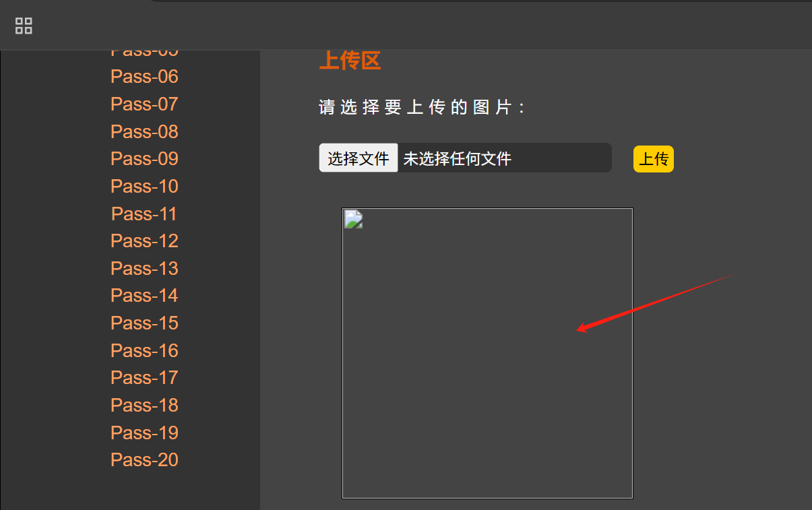Screen dimensions: 812x510
Task: Click the broken image icon in preview box
Action: [x=354, y=220]
